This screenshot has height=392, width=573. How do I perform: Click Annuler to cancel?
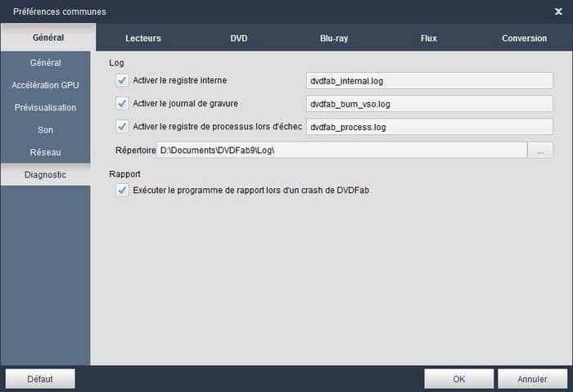(532, 379)
